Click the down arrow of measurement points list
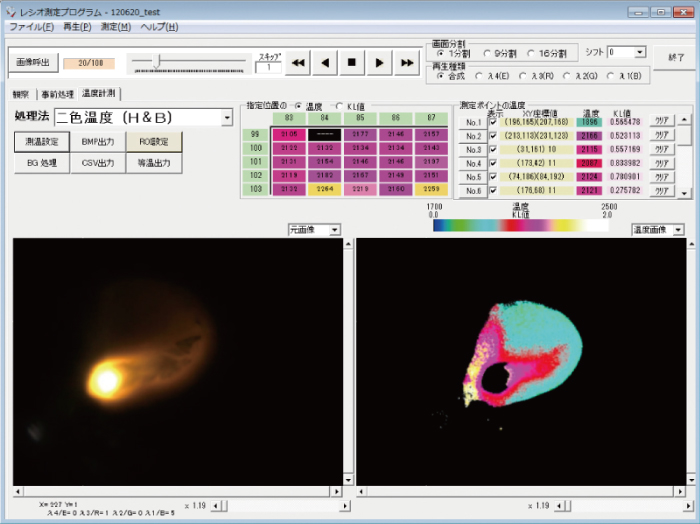 pos(684,193)
